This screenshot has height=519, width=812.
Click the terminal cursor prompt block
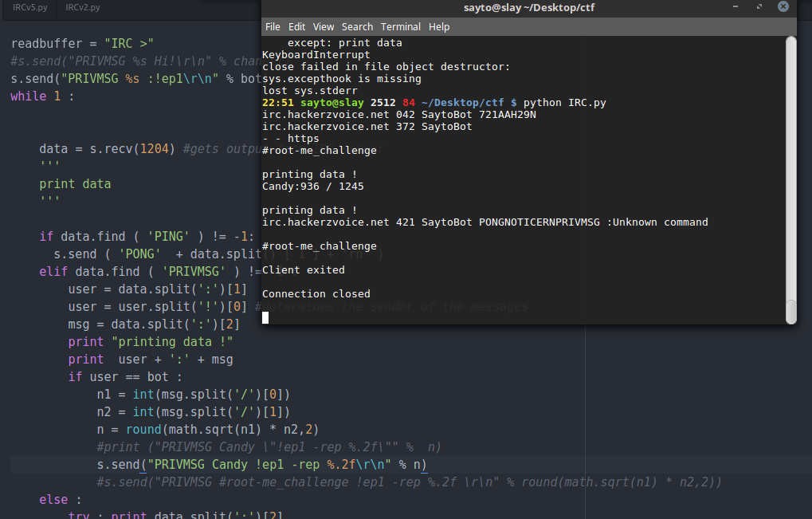pos(265,317)
